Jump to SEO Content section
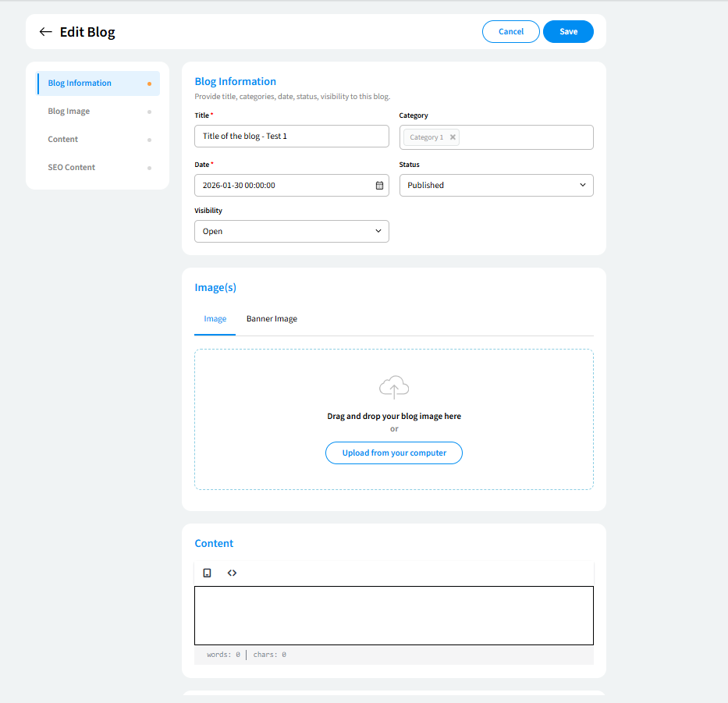Screen dimensions: 728x703 click(72, 168)
